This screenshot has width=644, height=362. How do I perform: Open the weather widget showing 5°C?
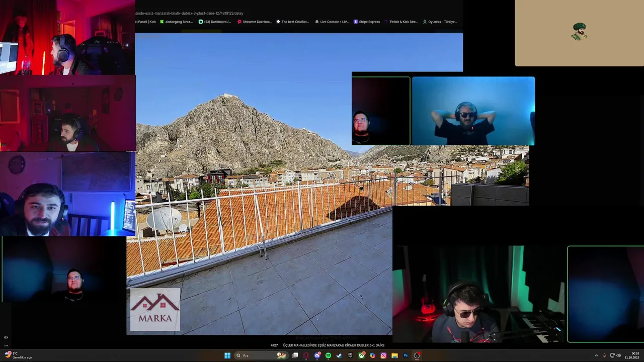tap(18, 355)
